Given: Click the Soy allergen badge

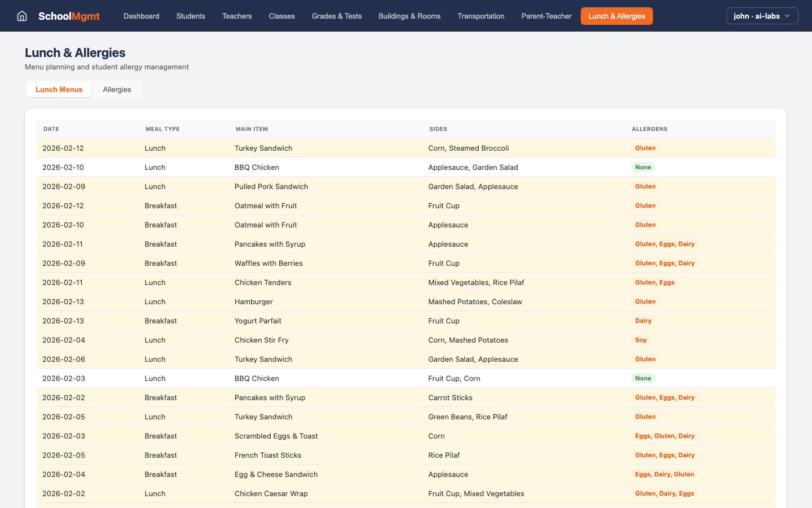Looking at the screenshot, I should point(641,340).
